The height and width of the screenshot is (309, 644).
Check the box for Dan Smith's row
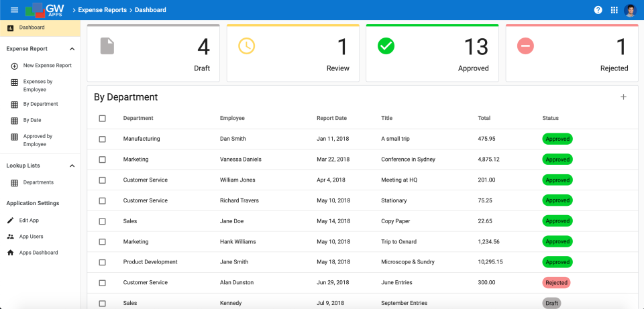pyautogui.click(x=102, y=139)
